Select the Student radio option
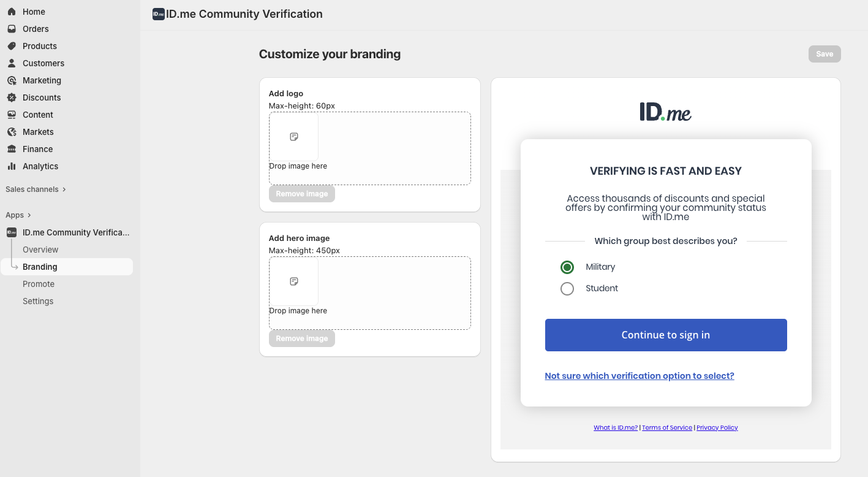Screen dimensions: 868x477 [567, 289]
